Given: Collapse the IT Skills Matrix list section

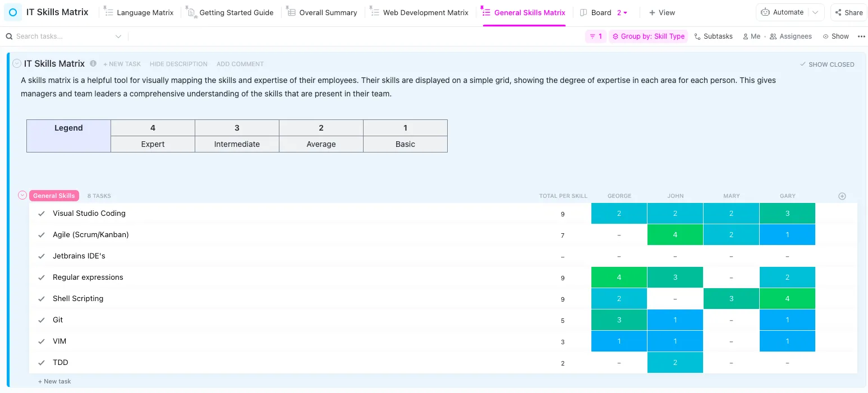Looking at the screenshot, I should (17, 63).
